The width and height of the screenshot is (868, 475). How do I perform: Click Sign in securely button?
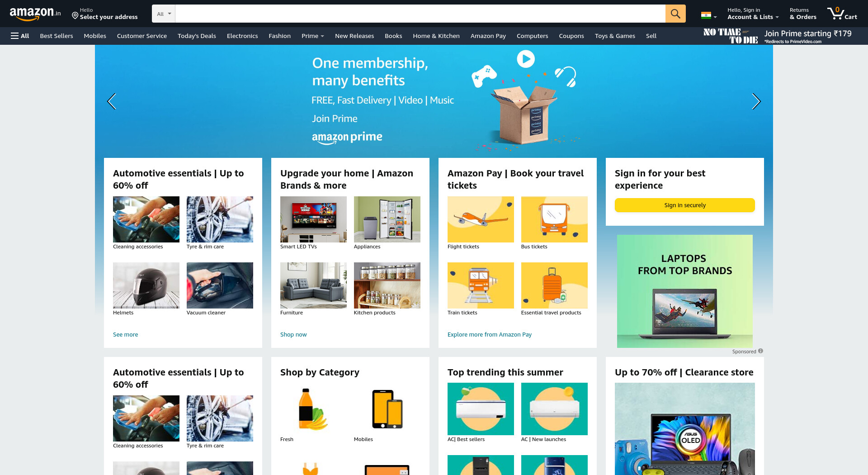685,205
